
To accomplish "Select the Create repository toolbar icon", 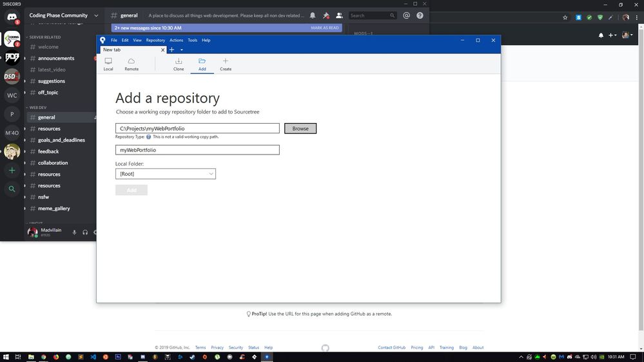I will pos(226,64).
